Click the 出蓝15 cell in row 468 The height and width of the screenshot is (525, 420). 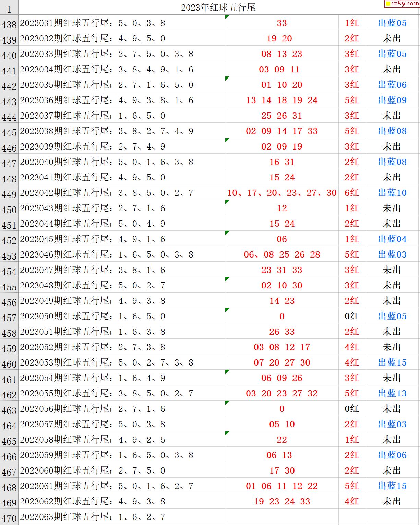click(x=392, y=486)
